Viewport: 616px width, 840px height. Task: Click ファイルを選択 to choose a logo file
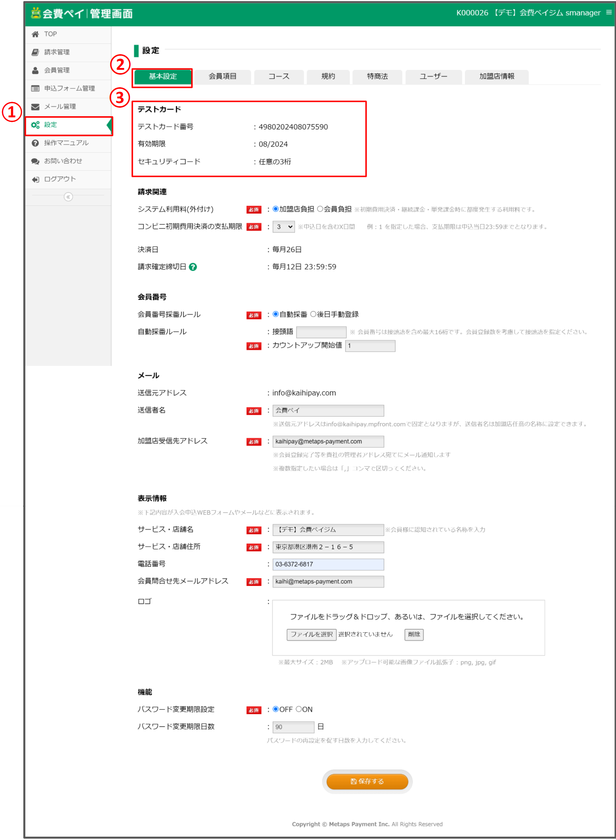coord(311,635)
